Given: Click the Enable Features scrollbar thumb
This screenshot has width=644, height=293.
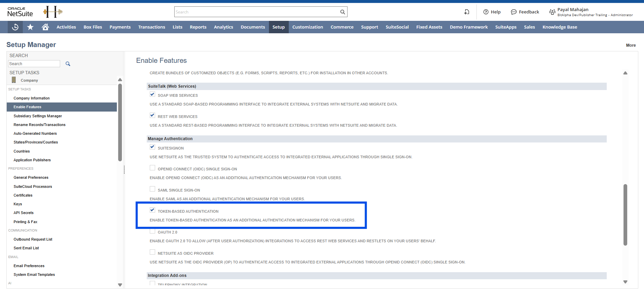Looking at the screenshot, I should 625,215.
